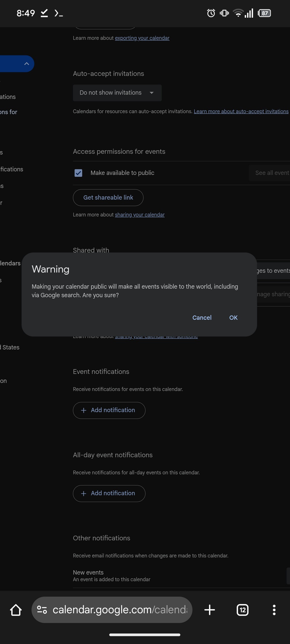Tap the alarm icon in status bar
This screenshot has width=290, height=644.
point(211,13)
